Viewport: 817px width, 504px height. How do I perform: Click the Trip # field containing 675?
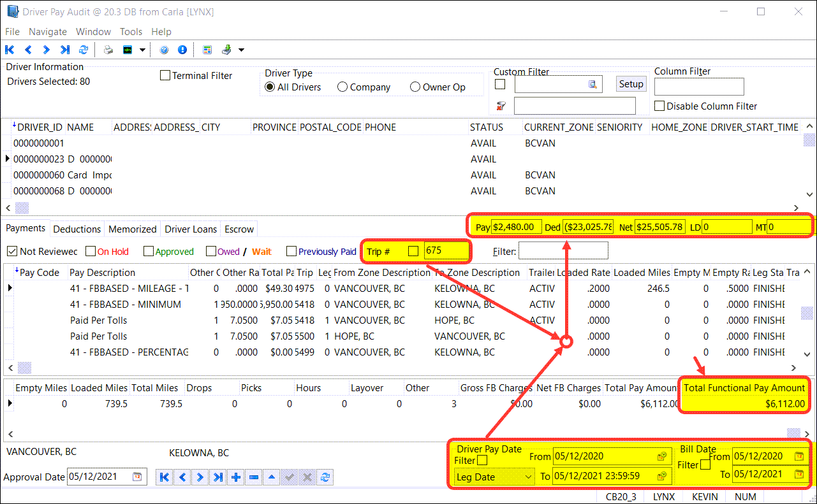446,251
